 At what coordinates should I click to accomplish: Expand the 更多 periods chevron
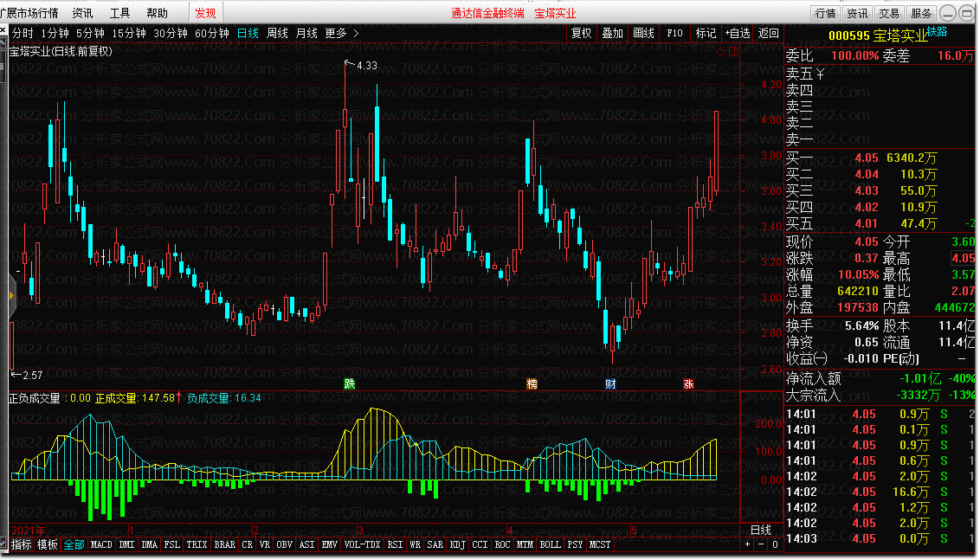pos(357,33)
